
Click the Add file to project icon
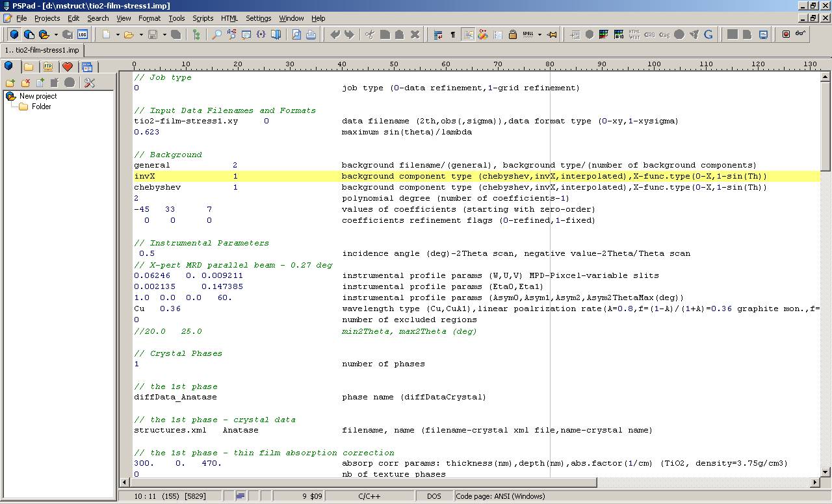pyautogui.click(x=40, y=82)
